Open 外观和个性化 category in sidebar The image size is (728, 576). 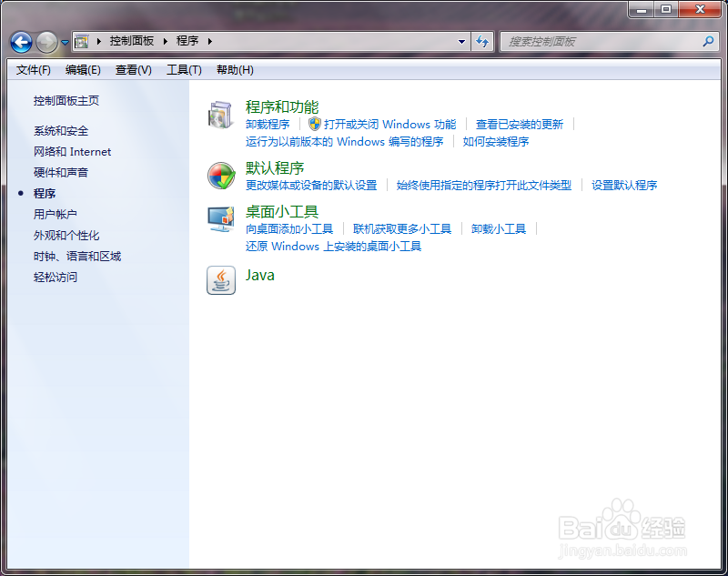[66, 236]
